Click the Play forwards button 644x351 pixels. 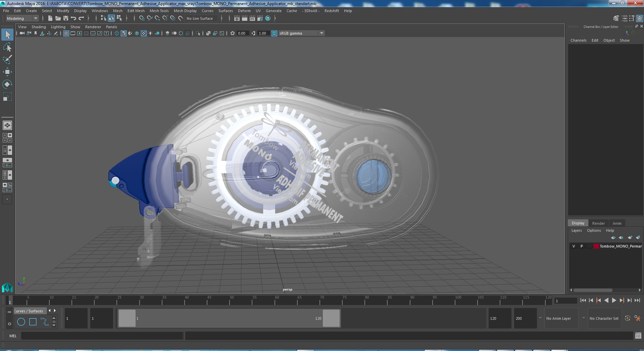coord(614,301)
